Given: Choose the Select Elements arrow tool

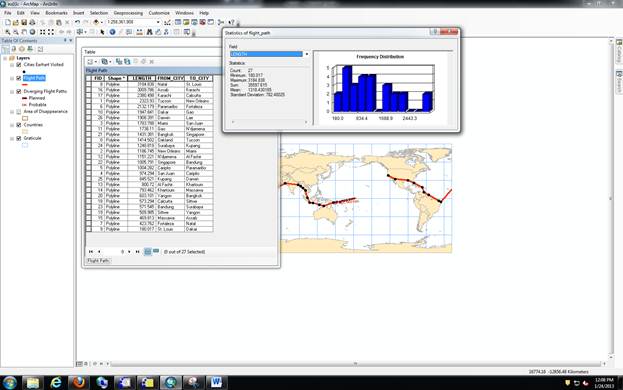Looking at the screenshot, I should tap(102, 32).
